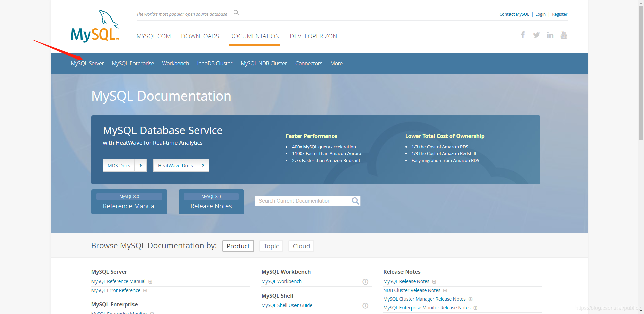Go to the DEVELOPER ZONE tab
The image size is (644, 314).
click(315, 36)
